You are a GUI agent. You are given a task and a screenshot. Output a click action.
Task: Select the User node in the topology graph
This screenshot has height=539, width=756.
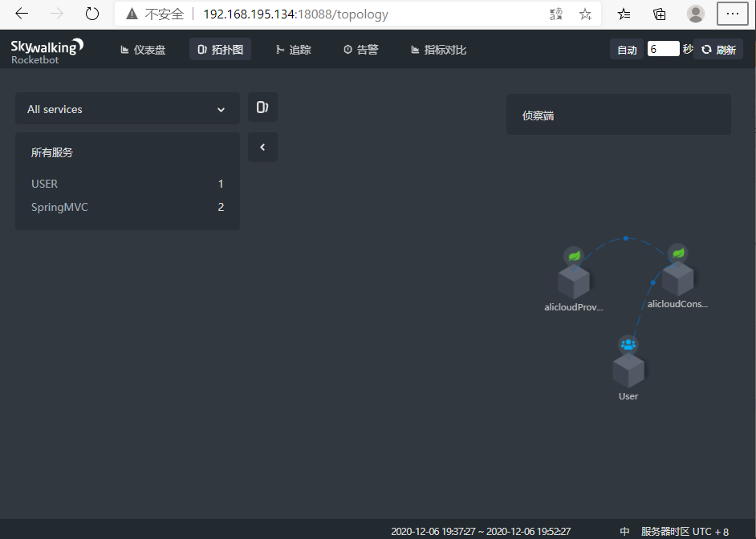[628, 369]
